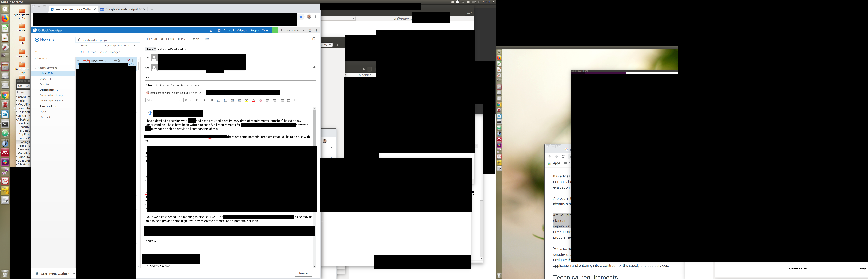Open message in separate window icon
Viewport: 868px width, 279px height.
click(x=314, y=39)
